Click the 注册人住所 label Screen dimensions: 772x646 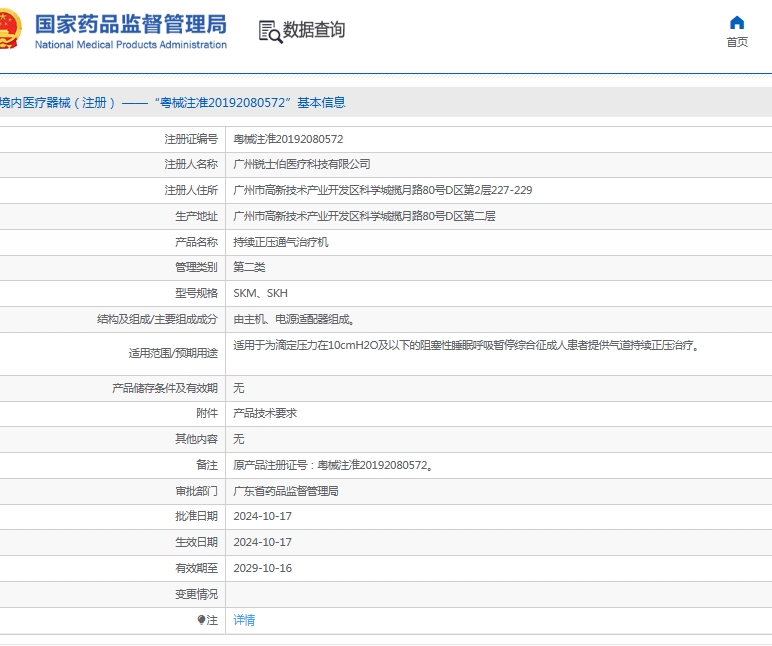[191, 190]
